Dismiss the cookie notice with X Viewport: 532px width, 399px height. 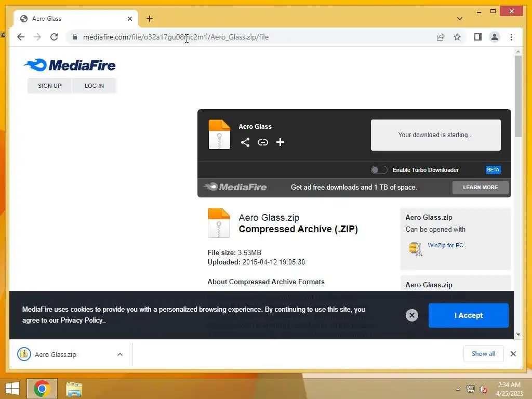coord(412,315)
